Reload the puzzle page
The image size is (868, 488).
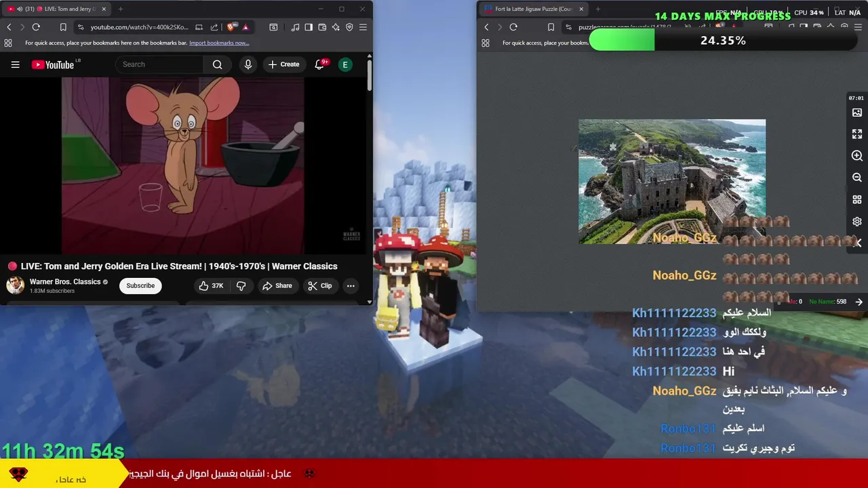[x=513, y=27]
